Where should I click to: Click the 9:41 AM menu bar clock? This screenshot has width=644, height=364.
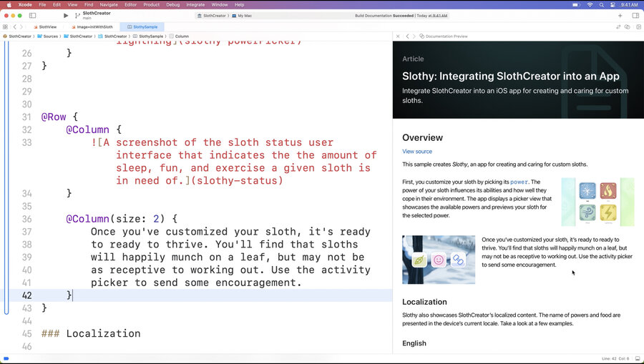(x=629, y=4)
